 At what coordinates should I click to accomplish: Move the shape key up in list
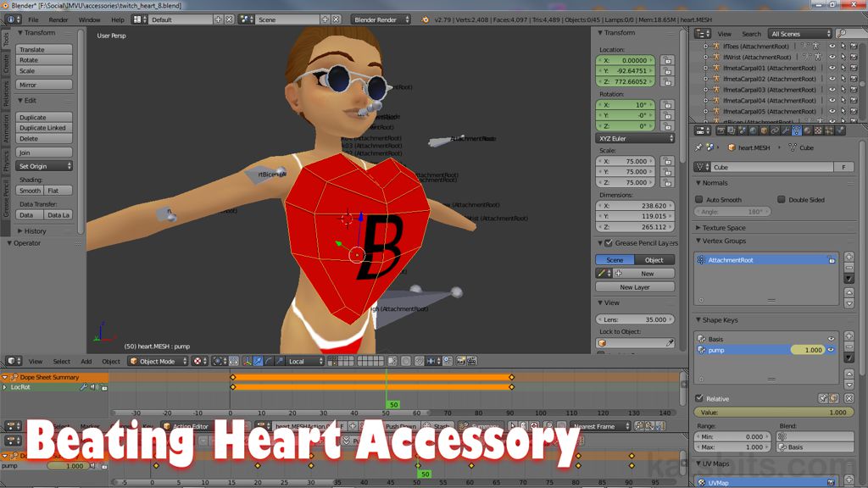pyautogui.click(x=849, y=374)
